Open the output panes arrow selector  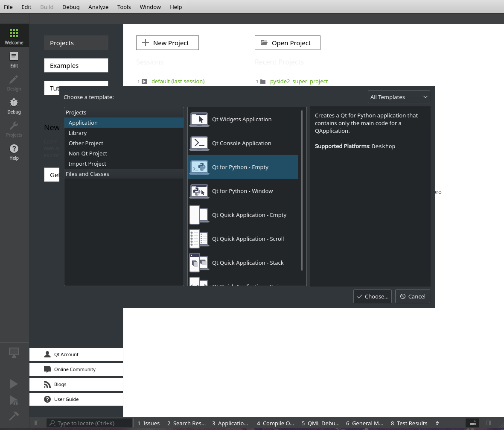coord(437,423)
